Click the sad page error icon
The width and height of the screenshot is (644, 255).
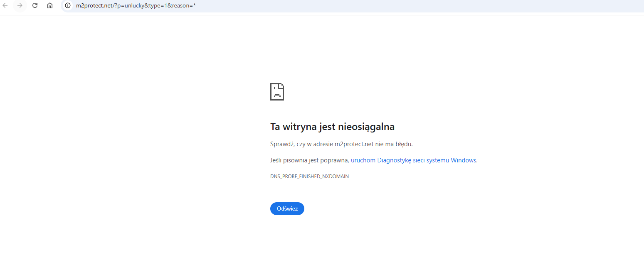click(277, 92)
